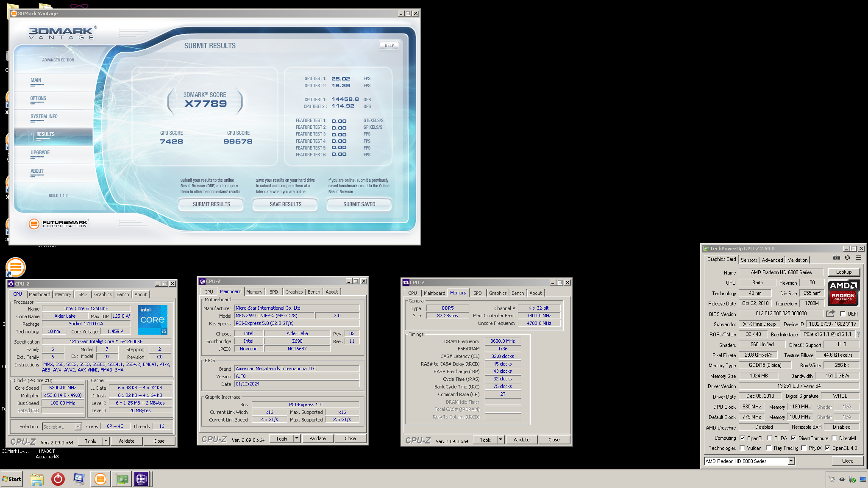Toggle the OpenGL 4.3 checkbox
The height and width of the screenshot is (488, 868).
click(827, 448)
